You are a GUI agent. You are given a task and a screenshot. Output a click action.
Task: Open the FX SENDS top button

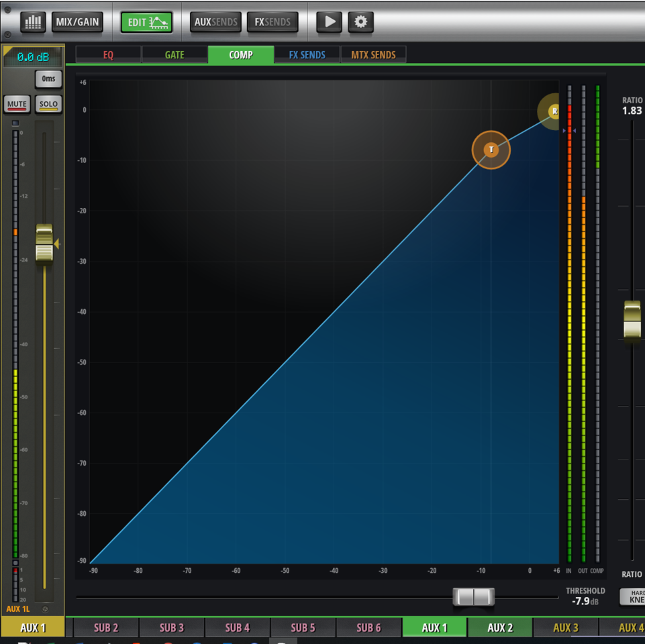pos(272,21)
